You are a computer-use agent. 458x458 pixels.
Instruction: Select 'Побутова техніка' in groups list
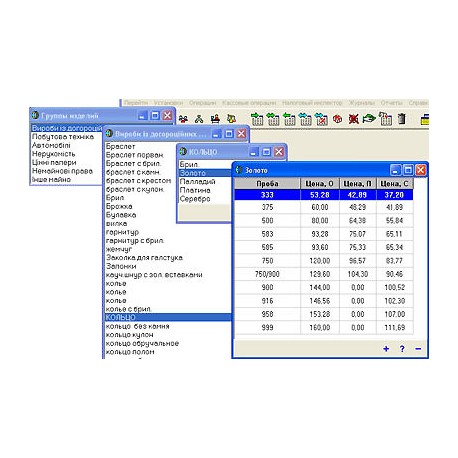63,137
